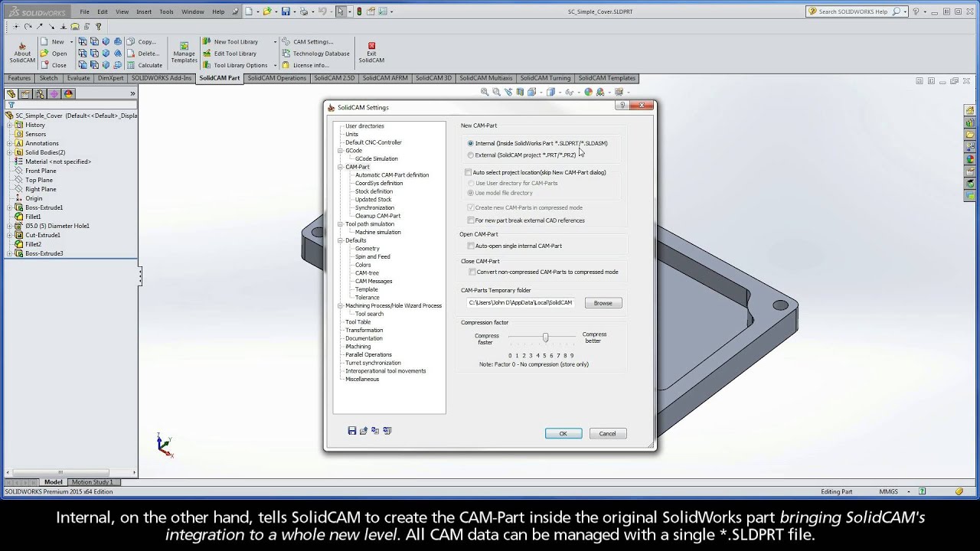Click Cancel in SolidCAM Settings

(x=607, y=433)
